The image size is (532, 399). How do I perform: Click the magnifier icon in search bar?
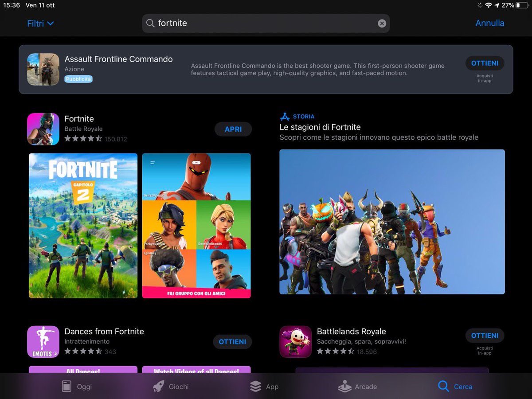150,23
